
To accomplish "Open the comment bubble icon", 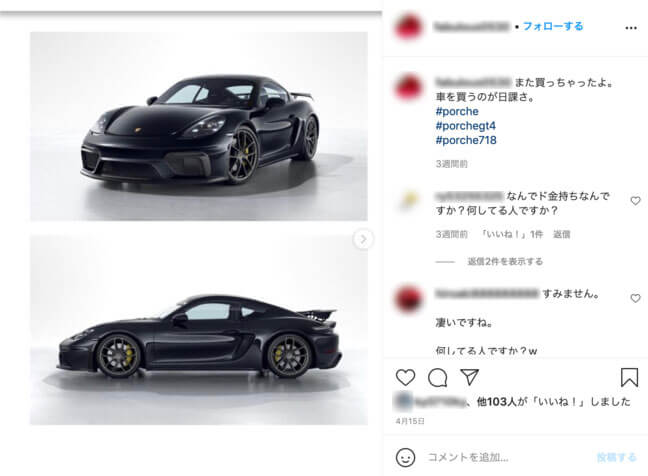I will click(x=438, y=377).
